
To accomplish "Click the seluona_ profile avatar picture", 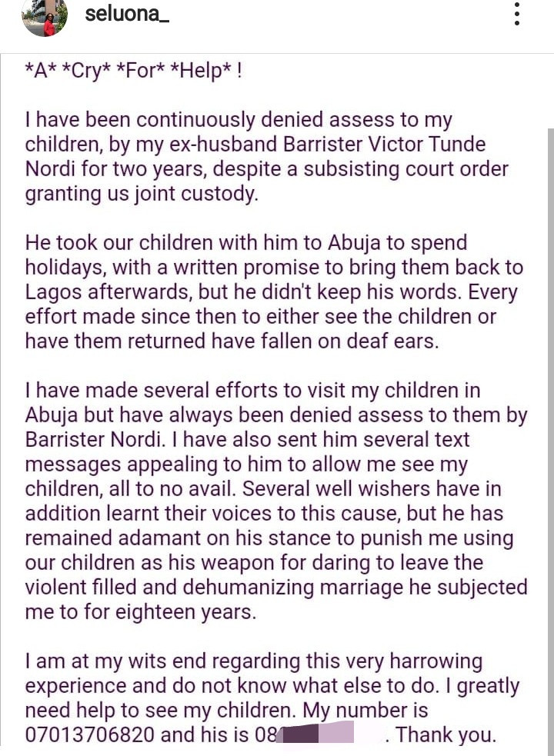I will point(45,17).
